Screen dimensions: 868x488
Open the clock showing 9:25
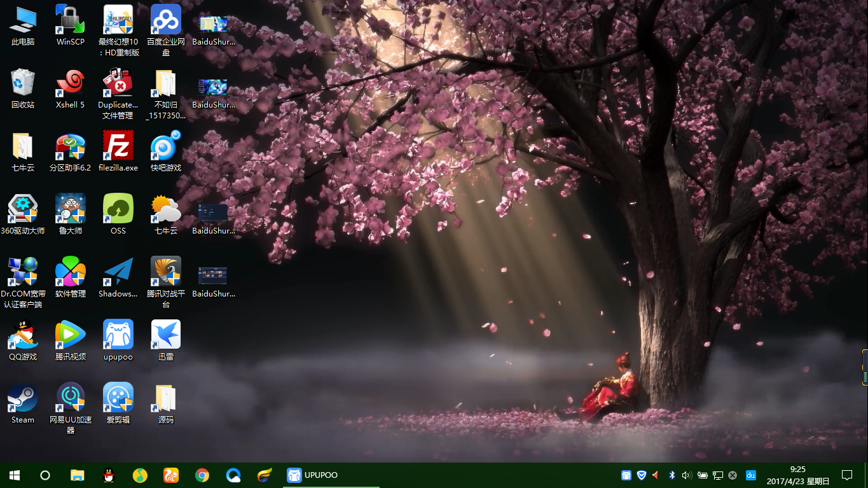click(x=798, y=475)
